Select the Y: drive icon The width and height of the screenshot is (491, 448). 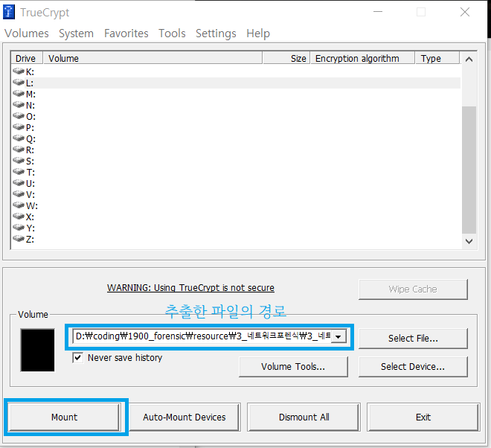point(19,228)
